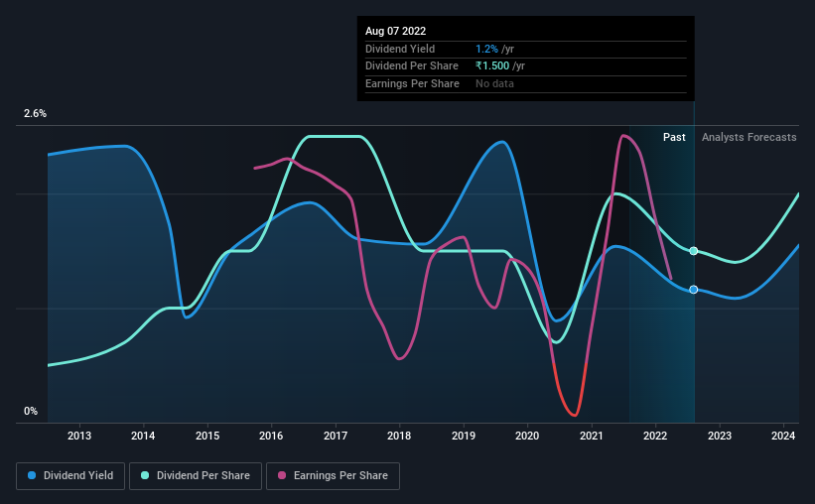
Task: Select the 2023 x-axis label
Action: [720, 436]
